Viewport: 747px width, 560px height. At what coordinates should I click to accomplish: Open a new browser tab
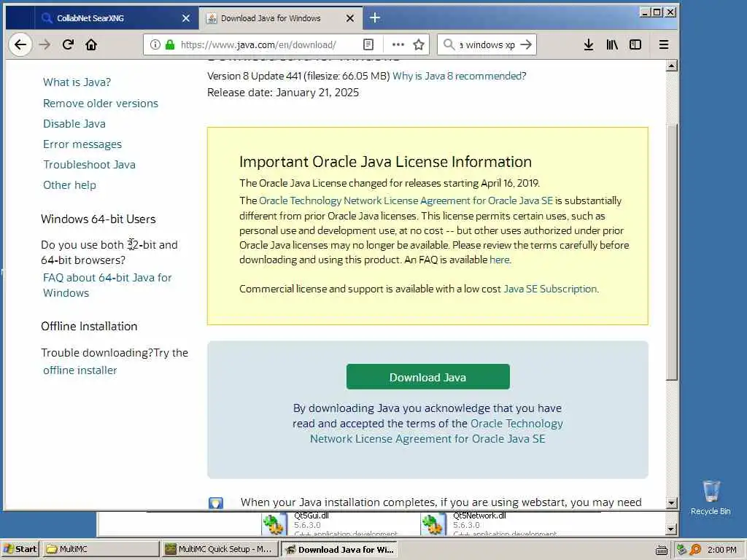(x=375, y=18)
